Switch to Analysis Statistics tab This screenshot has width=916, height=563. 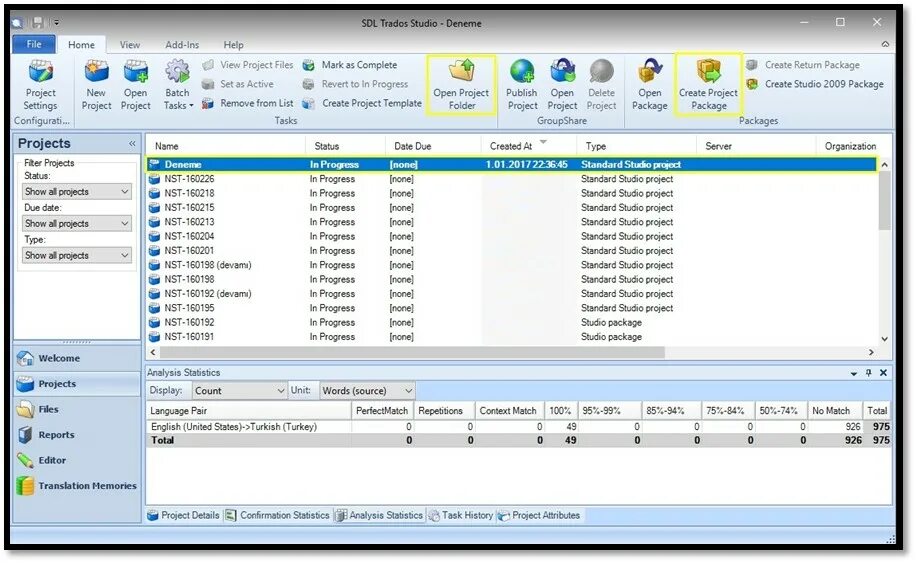379,516
